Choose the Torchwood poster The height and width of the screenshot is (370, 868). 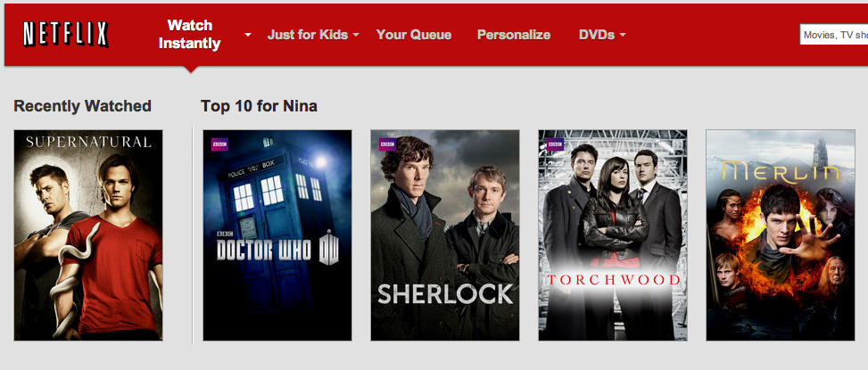pos(613,235)
